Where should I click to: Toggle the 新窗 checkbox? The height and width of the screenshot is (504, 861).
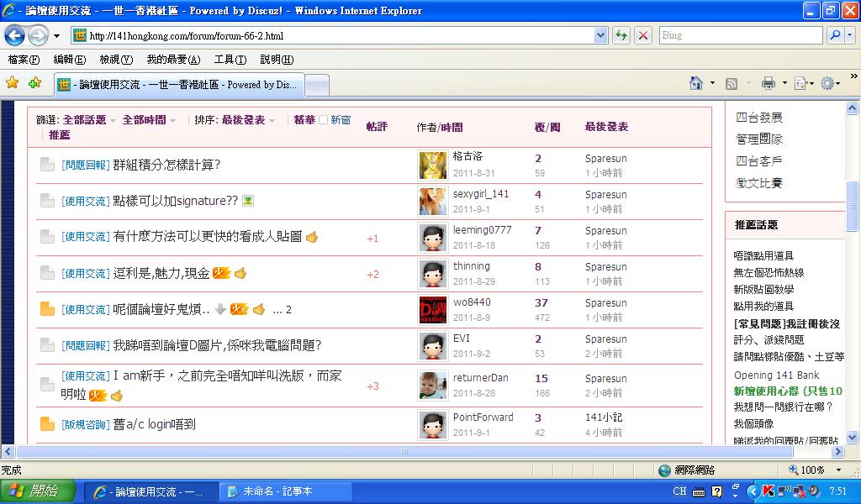point(324,120)
